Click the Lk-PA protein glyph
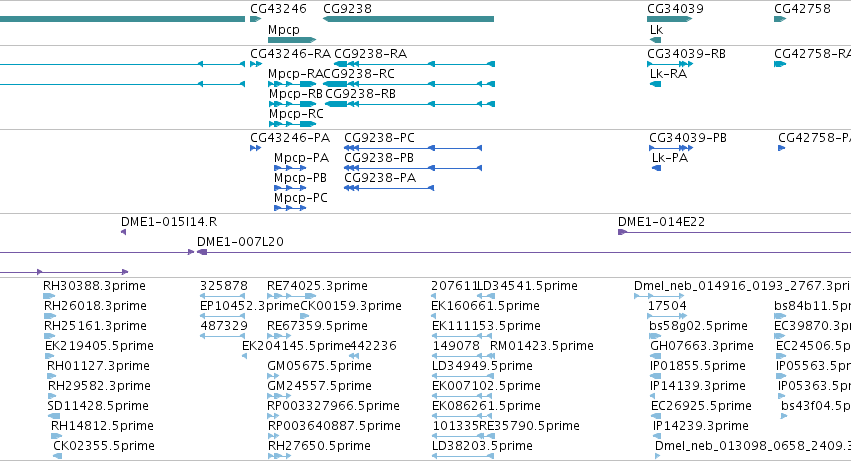The image size is (851, 461). 656,168
